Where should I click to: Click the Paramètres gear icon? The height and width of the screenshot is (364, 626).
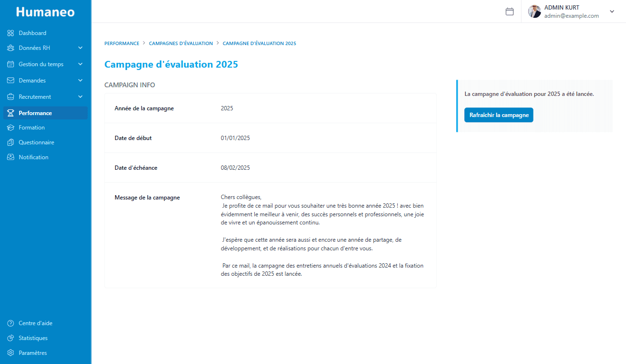point(10,352)
